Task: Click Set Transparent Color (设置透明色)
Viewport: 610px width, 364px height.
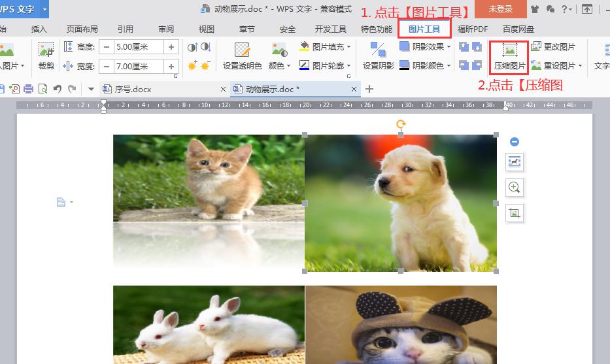Action: click(242, 56)
